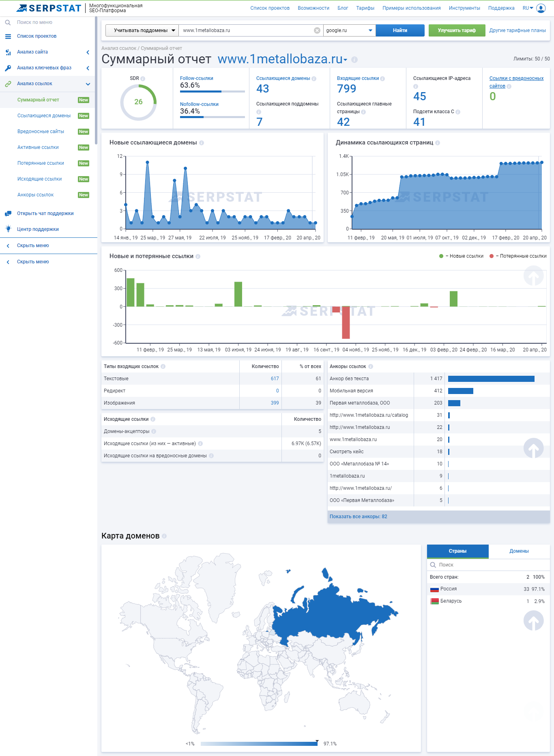Open Тарифы in top navigation
Image resolution: width=554 pixels, height=756 pixels.
(365, 8)
